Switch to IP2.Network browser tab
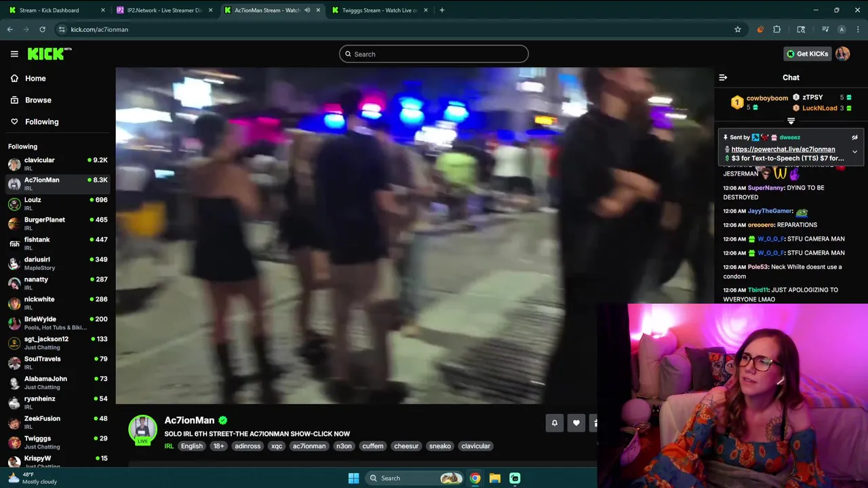868x488 pixels. tap(165, 10)
